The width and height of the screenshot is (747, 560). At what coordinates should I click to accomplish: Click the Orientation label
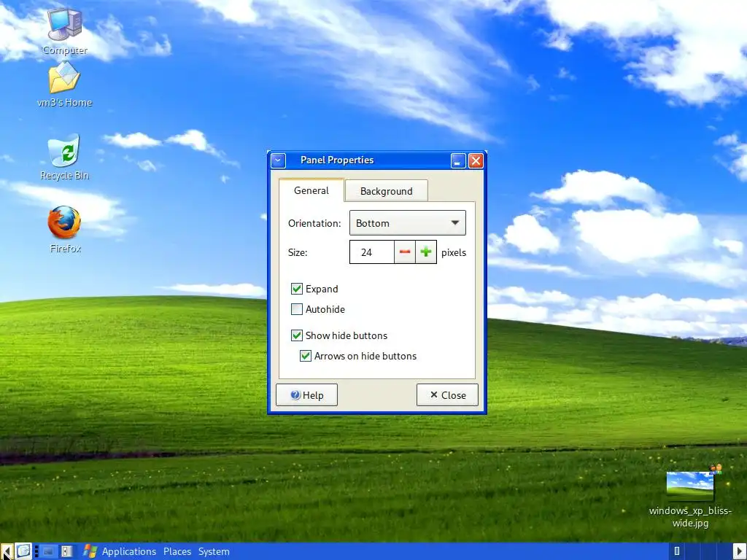point(314,223)
